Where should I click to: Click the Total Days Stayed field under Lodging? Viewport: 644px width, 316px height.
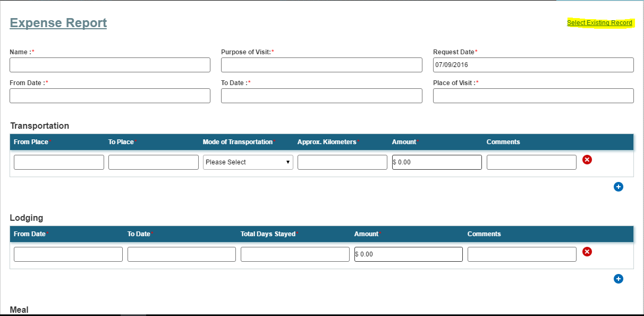[x=294, y=254]
